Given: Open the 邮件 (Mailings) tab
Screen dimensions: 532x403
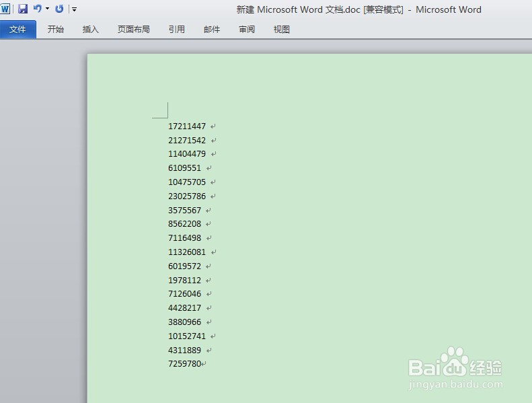Looking at the screenshot, I should [212, 30].
